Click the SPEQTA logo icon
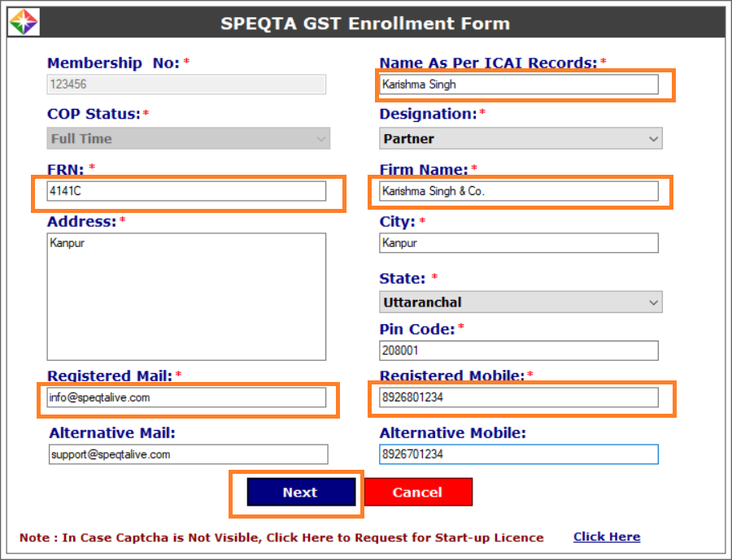Image resolution: width=732 pixels, height=560 pixels. [24, 23]
